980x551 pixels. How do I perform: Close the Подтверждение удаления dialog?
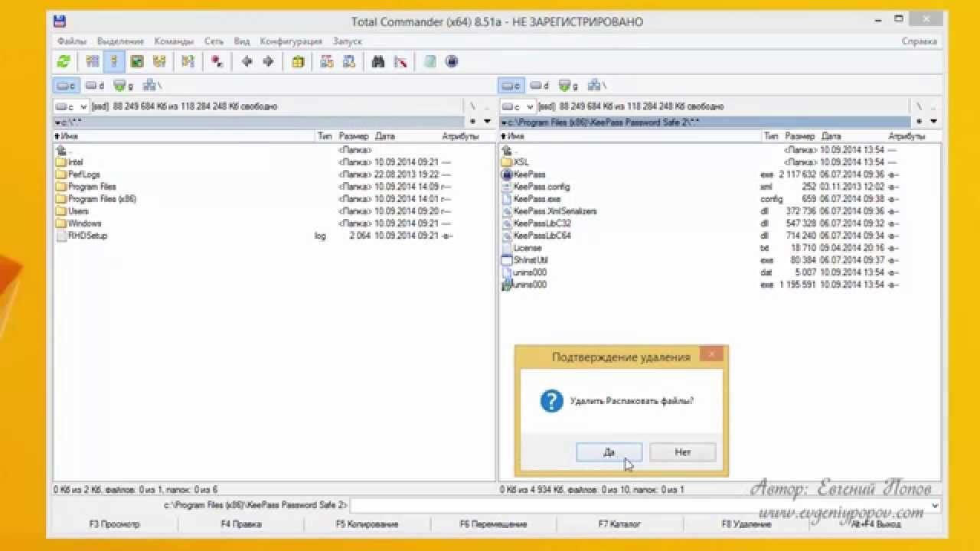(711, 354)
